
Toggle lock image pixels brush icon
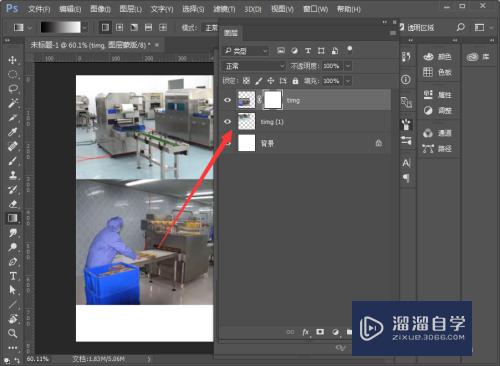click(259, 81)
